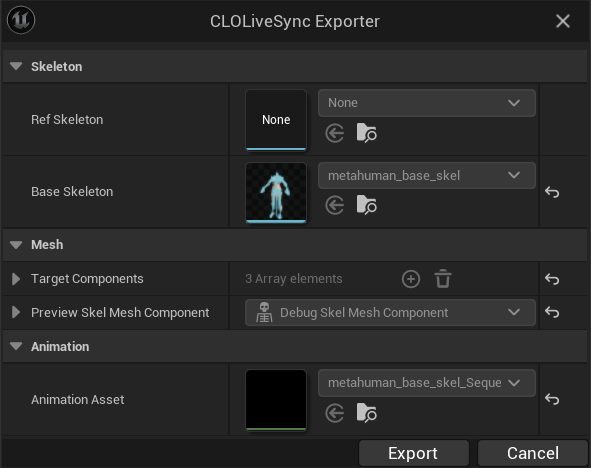Screen dimensions: 591x468
Task: Delete all Target Components array elements
Action: [443, 279]
